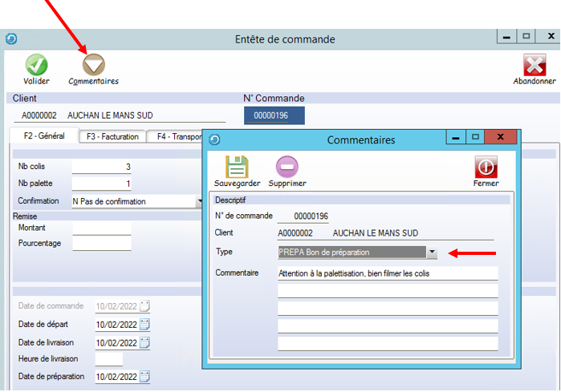Click the red Abandonner icon
This screenshot has height=392, width=561.
(x=535, y=65)
